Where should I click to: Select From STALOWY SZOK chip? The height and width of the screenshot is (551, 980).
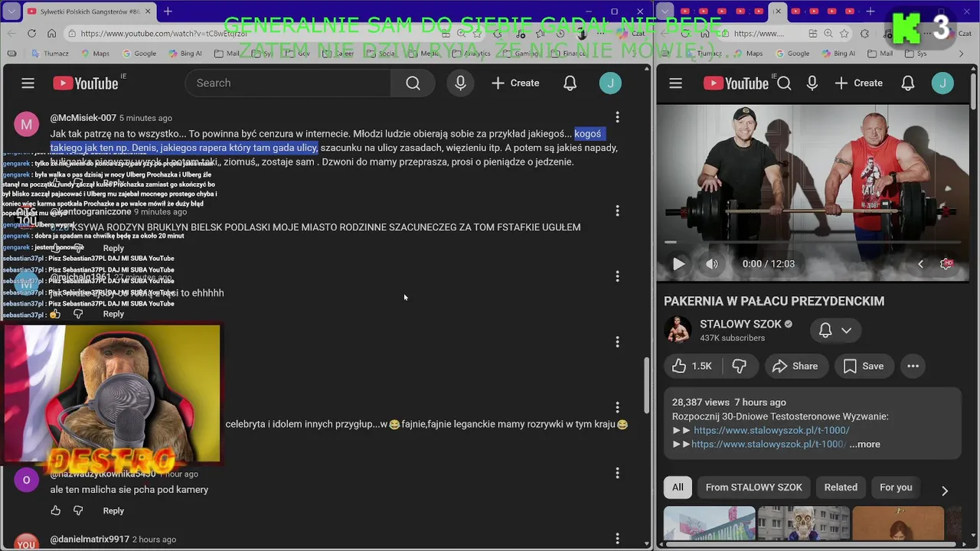(754, 487)
